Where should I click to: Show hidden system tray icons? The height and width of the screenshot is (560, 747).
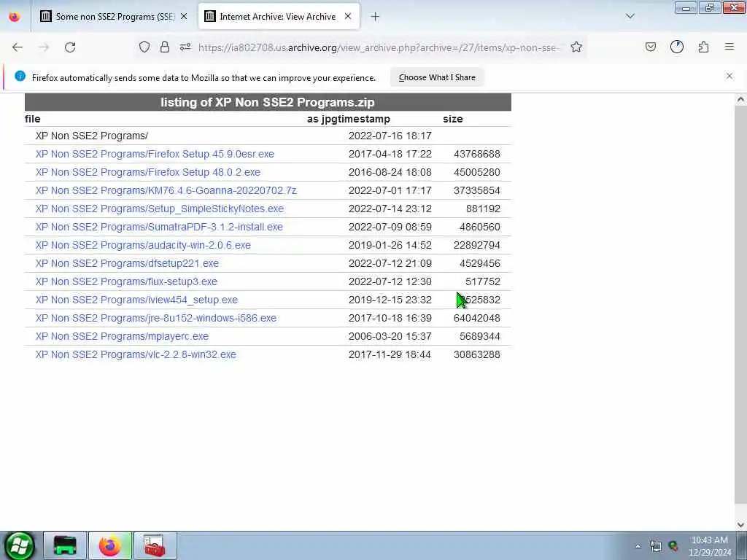click(x=638, y=546)
